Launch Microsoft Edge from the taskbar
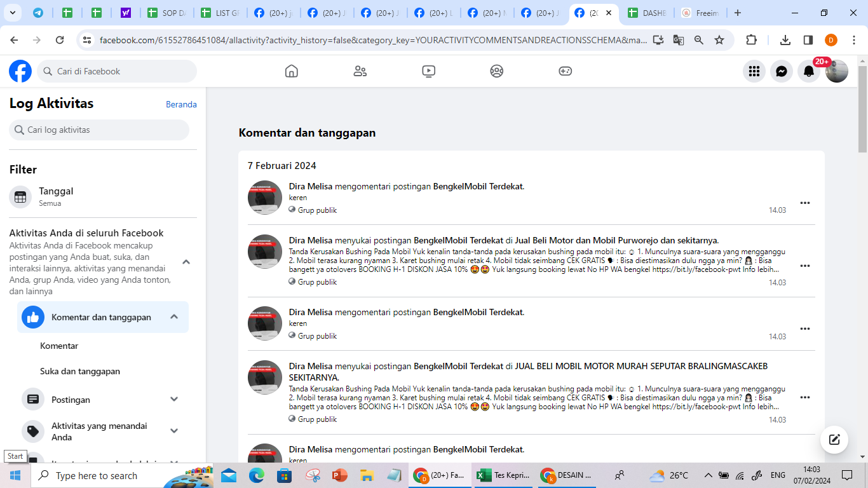Viewport: 868px width, 488px height. pos(257,475)
